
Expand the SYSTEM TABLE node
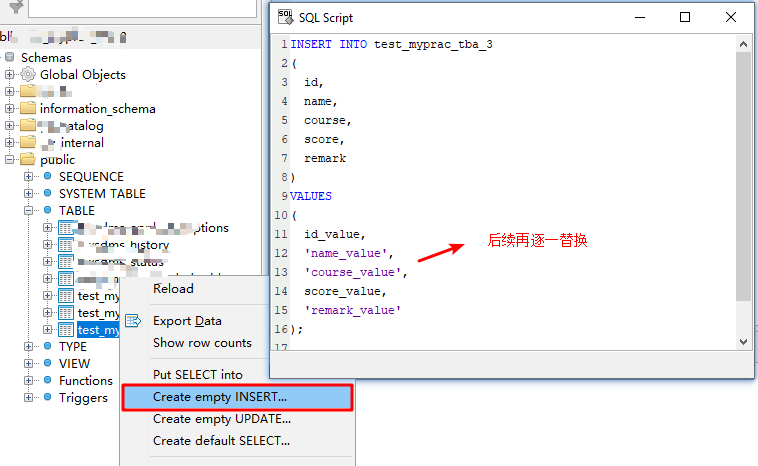[x=29, y=194]
